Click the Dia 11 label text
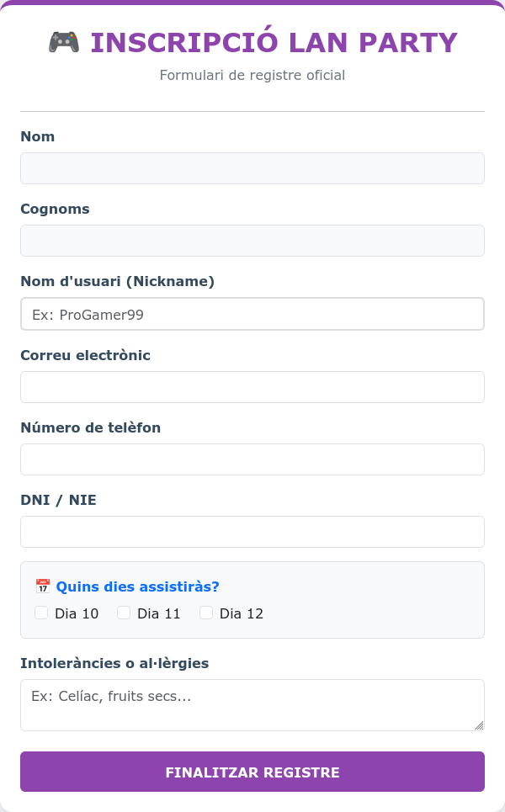Viewport: 505px width, 812px height. tap(159, 614)
